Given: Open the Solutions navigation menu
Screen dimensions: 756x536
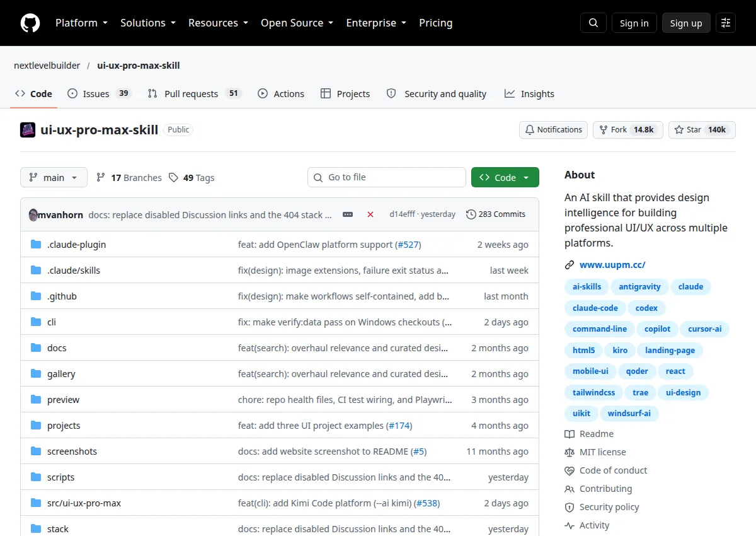Looking at the screenshot, I should click(x=148, y=23).
